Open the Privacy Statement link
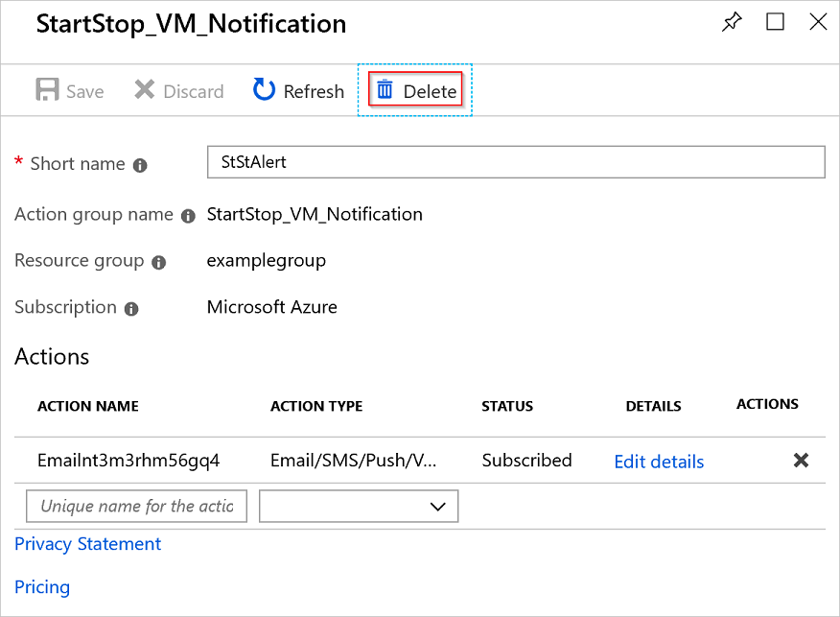840x617 pixels. pos(88,544)
